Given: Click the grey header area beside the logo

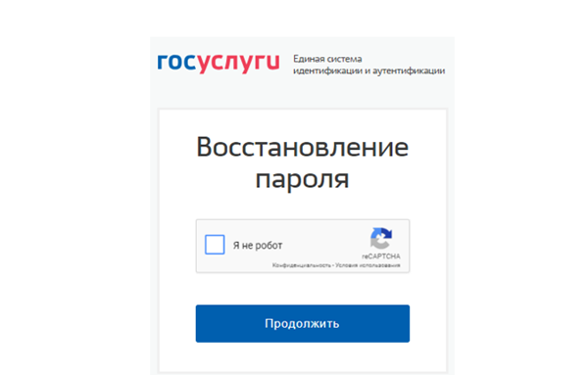Looking at the screenshot, I should pos(302,94).
